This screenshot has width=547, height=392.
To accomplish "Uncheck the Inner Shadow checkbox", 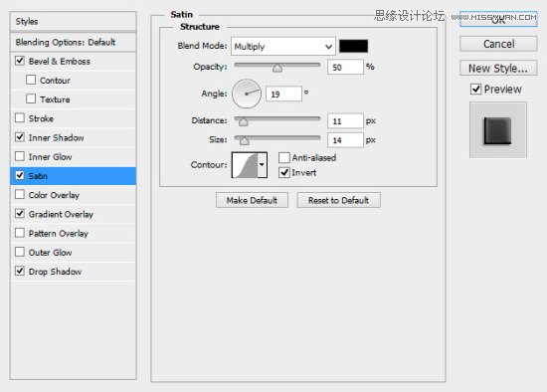I will tap(20, 137).
